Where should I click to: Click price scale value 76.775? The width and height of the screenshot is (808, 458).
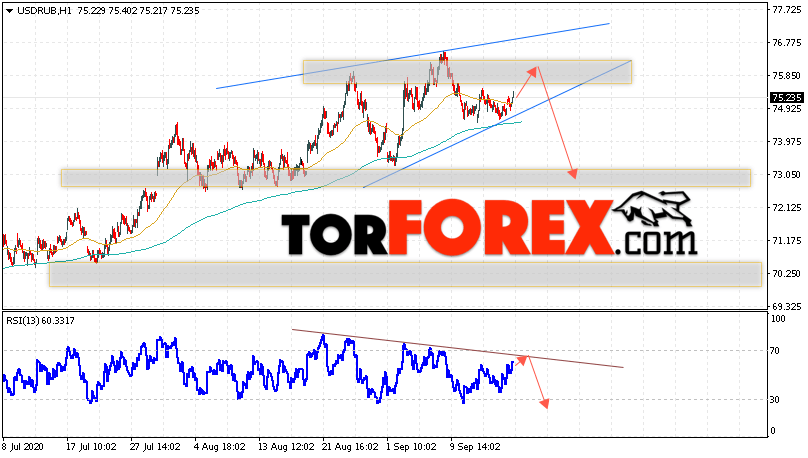pos(786,43)
